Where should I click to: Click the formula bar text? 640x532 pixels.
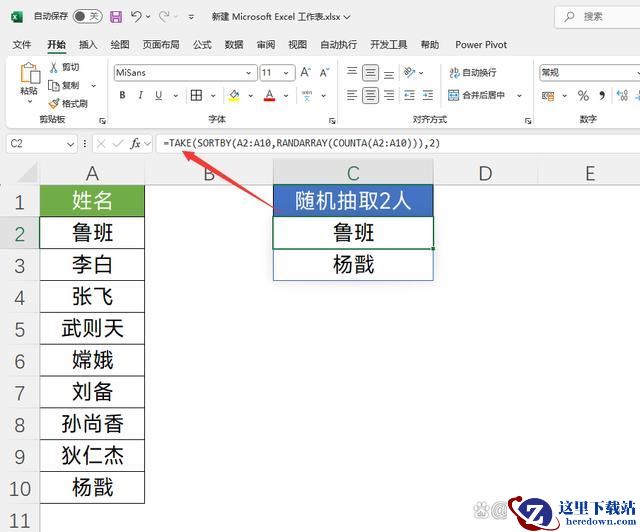pyautogui.click(x=301, y=143)
